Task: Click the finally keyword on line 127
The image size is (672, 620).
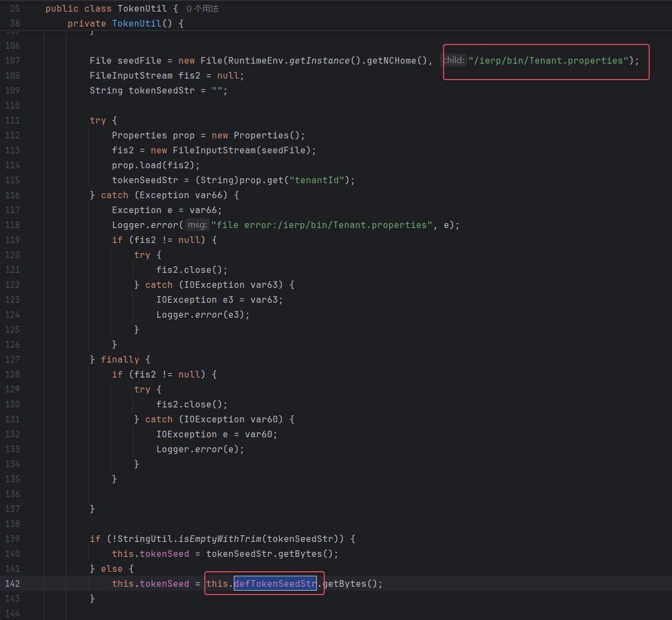Action: (x=120, y=359)
